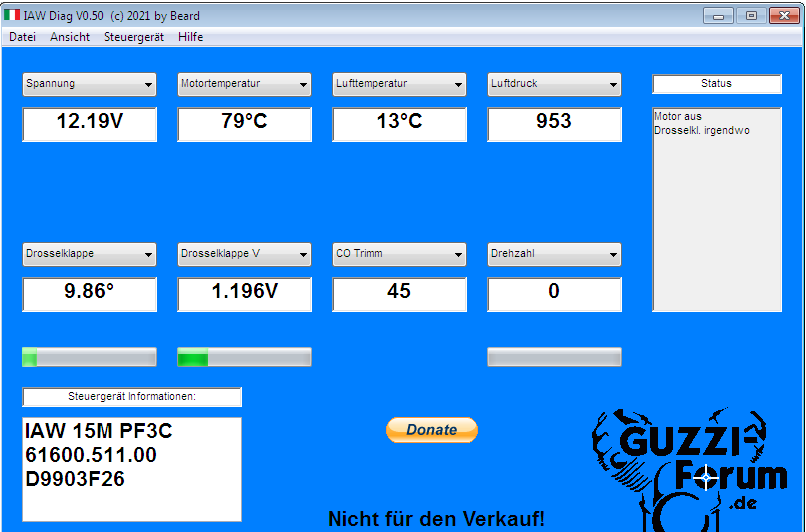Viewport: 806px width, 532px height.
Task: Click the Drosselklappe V voltage progress bar
Action: pyautogui.click(x=244, y=357)
